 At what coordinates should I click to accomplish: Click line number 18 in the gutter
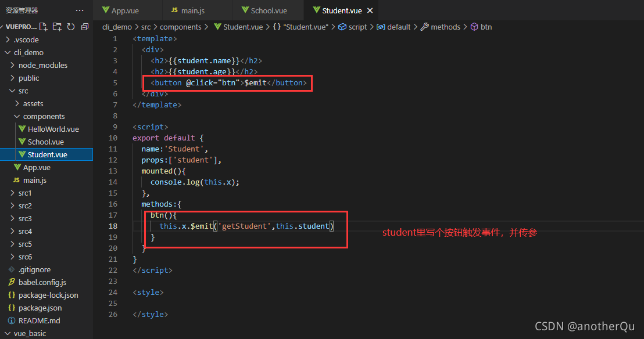(113, 226)
